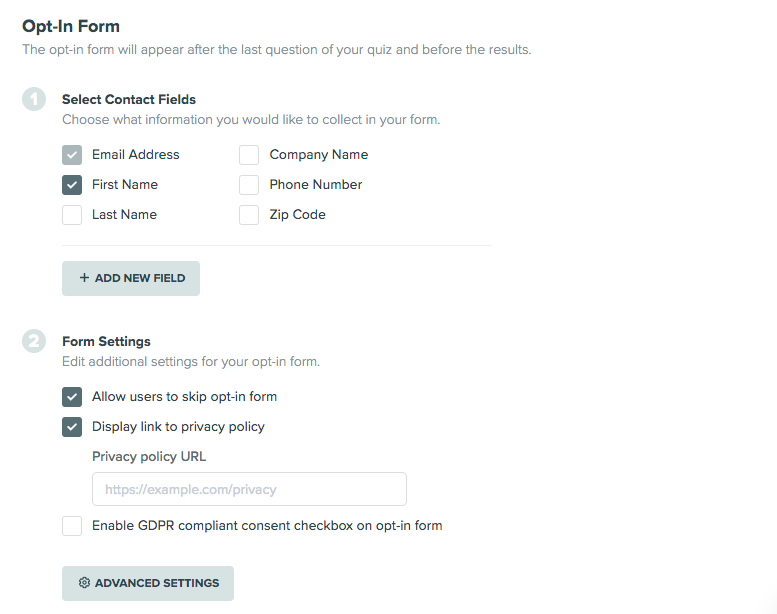777x614 pixels.
Task: Disable Allow users to skip opt-in form
Action: pos(72,397)
